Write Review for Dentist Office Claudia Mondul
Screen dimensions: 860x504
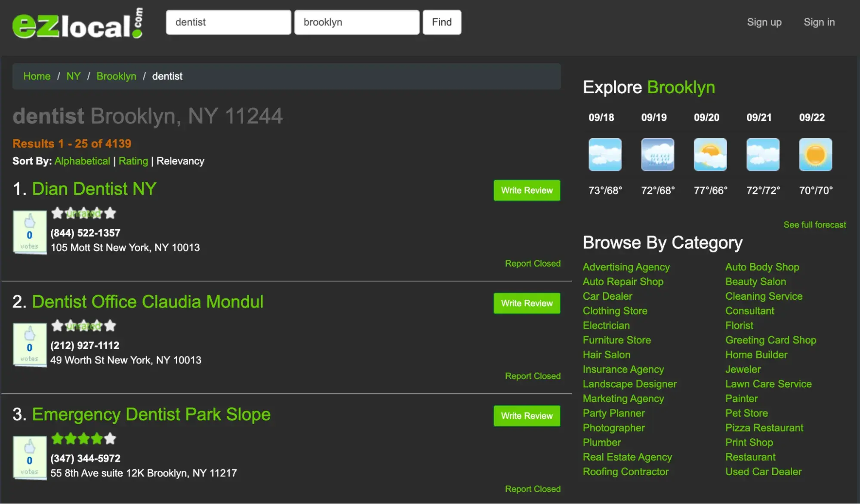[x=527, y=303]
